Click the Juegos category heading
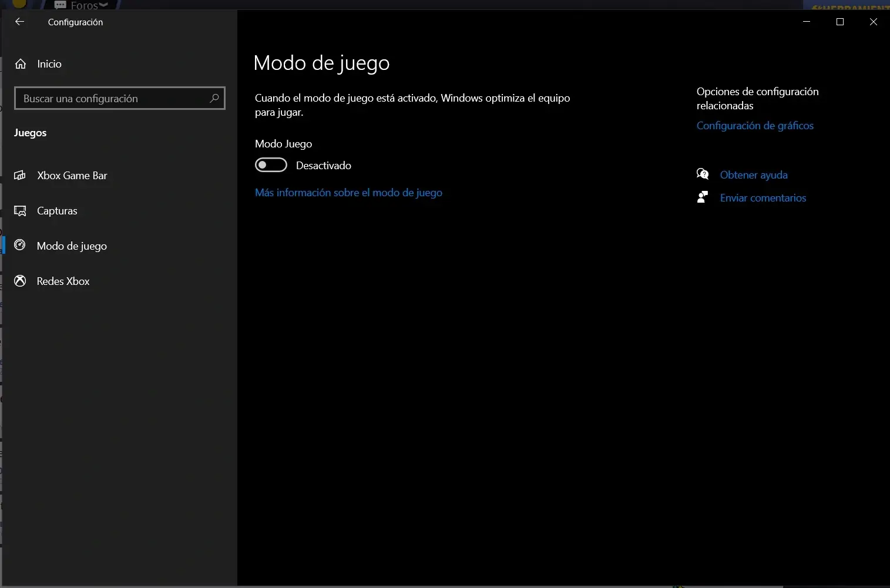890x588 pixels. [x=30, y=133]
